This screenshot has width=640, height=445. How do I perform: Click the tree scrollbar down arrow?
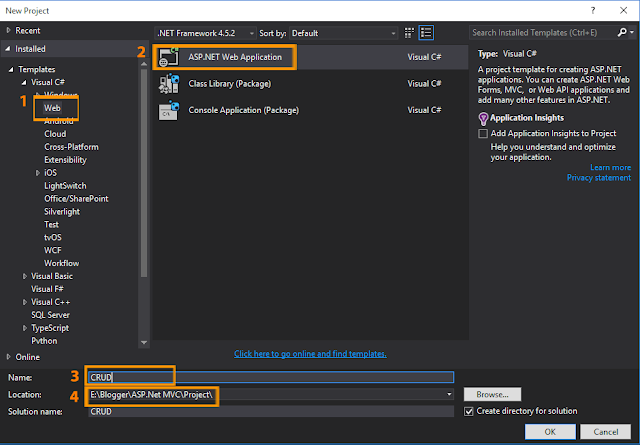[x=144, y=343]
